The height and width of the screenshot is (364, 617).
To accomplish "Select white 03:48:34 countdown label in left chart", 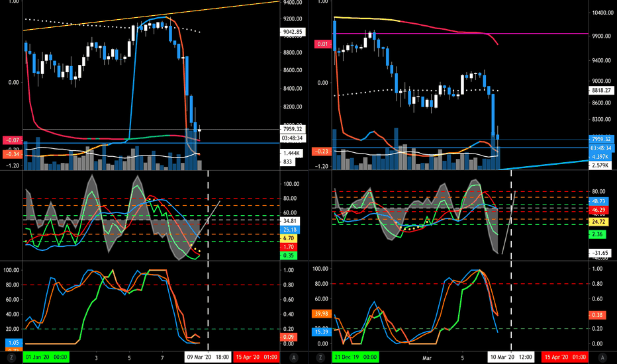I will [x=293, y=138].
